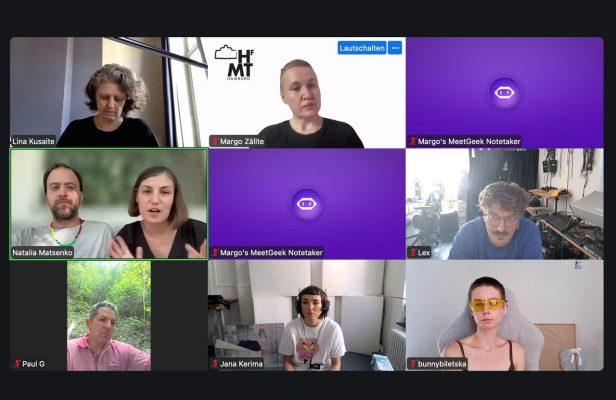
Task: Select Natalia Matsenko's highlighted video tile
Action: tap(109, 204)
